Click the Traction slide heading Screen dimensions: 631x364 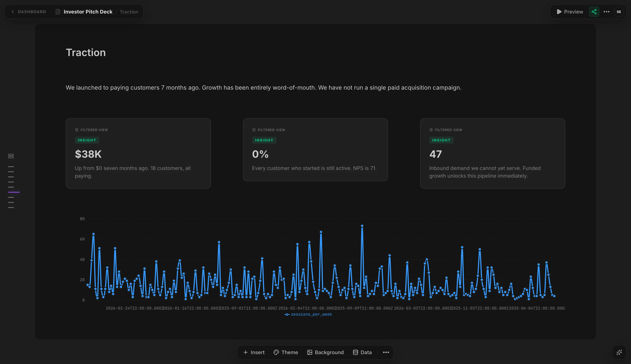(x=86, y=53)
